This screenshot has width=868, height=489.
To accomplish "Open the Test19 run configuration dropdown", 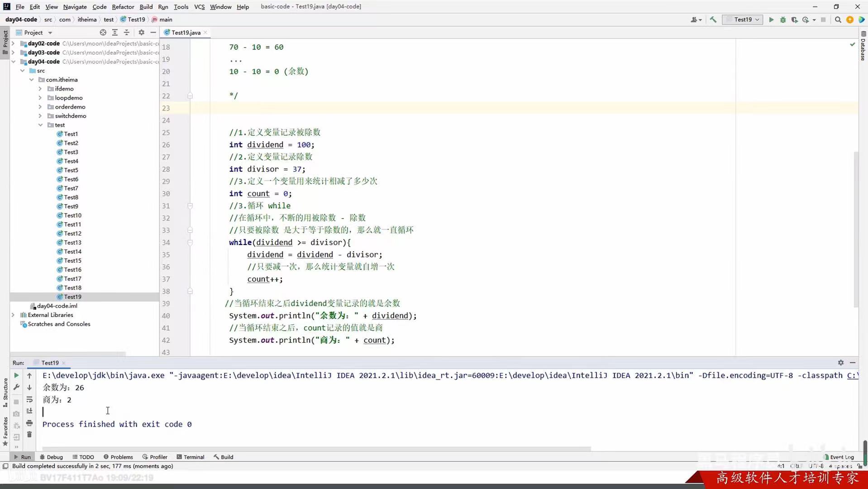I will pos(743,19).
